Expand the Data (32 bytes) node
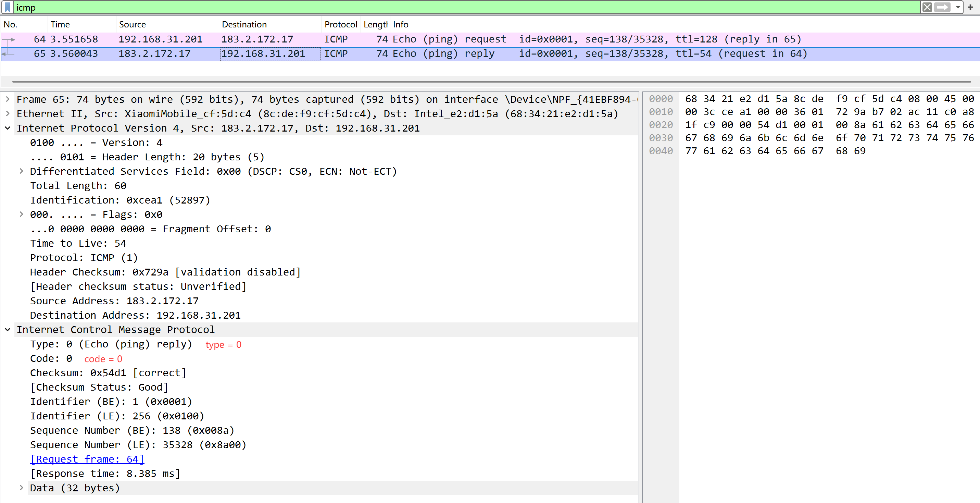Screen dimensions: 980x503 (x=21, y=488)
